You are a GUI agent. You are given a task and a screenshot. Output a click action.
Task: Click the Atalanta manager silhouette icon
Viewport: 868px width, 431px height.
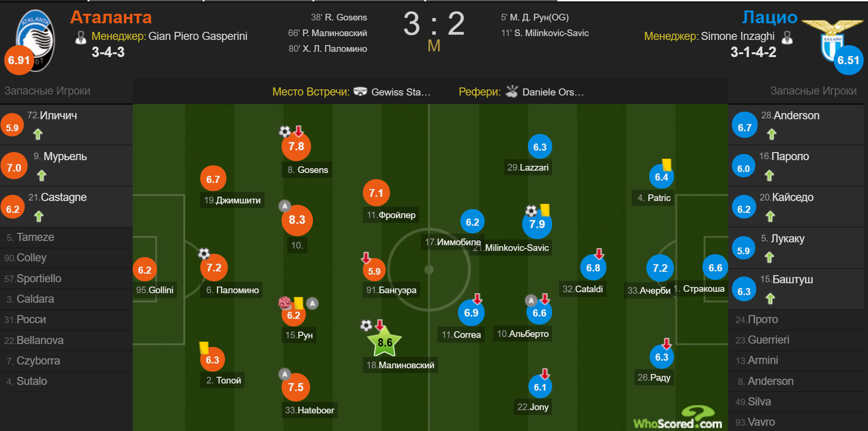81,37
